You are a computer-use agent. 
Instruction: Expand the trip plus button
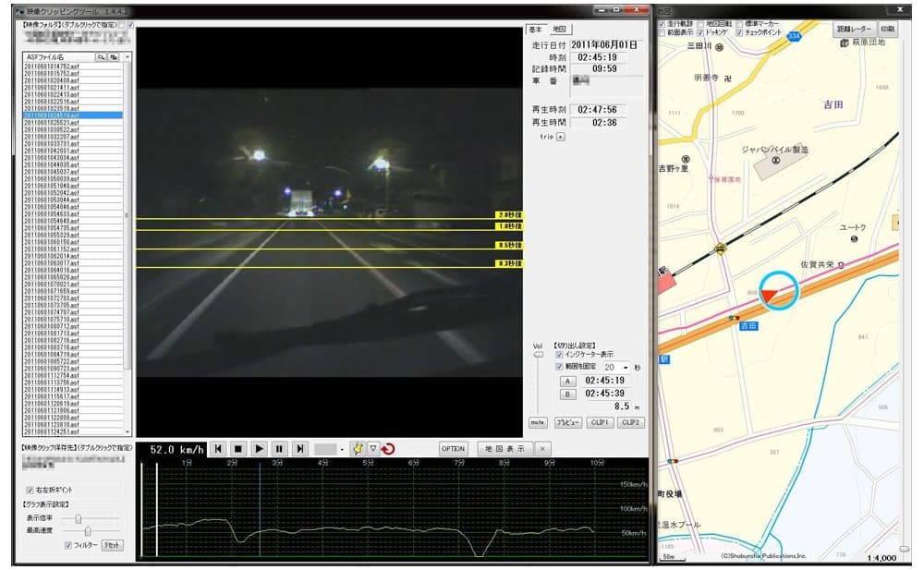pyautogui.click(x=560, y=137)
